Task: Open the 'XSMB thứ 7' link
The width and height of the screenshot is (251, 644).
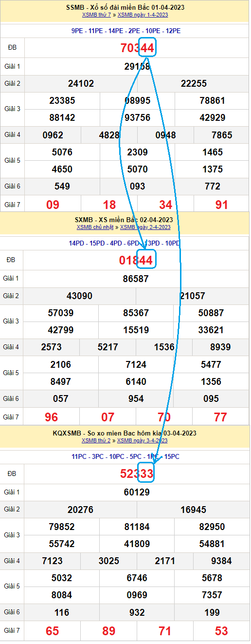Action: (96, 15)
